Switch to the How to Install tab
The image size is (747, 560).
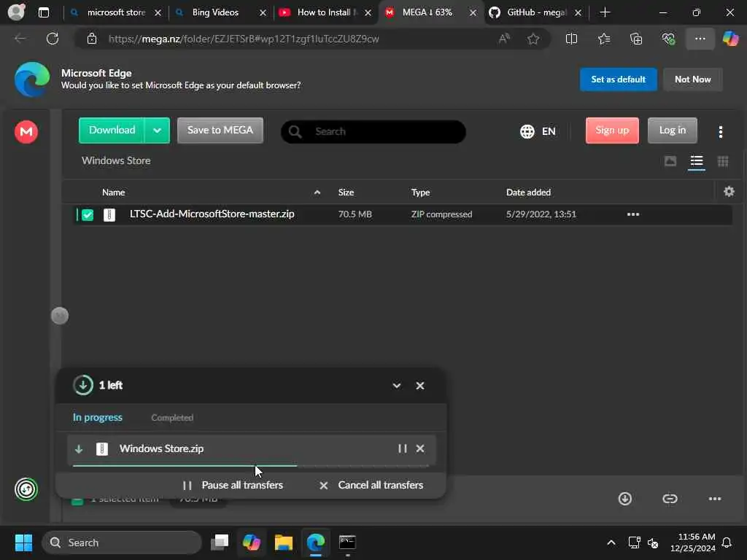(x=325, y=12)
